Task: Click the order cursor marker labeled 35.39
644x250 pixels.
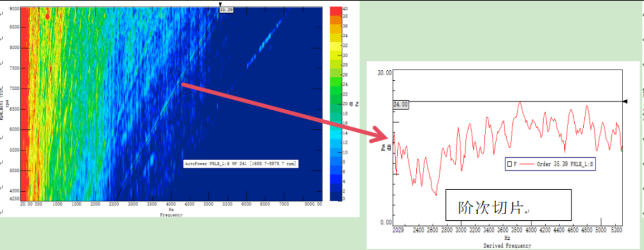Action: click(x=226, y=10)
